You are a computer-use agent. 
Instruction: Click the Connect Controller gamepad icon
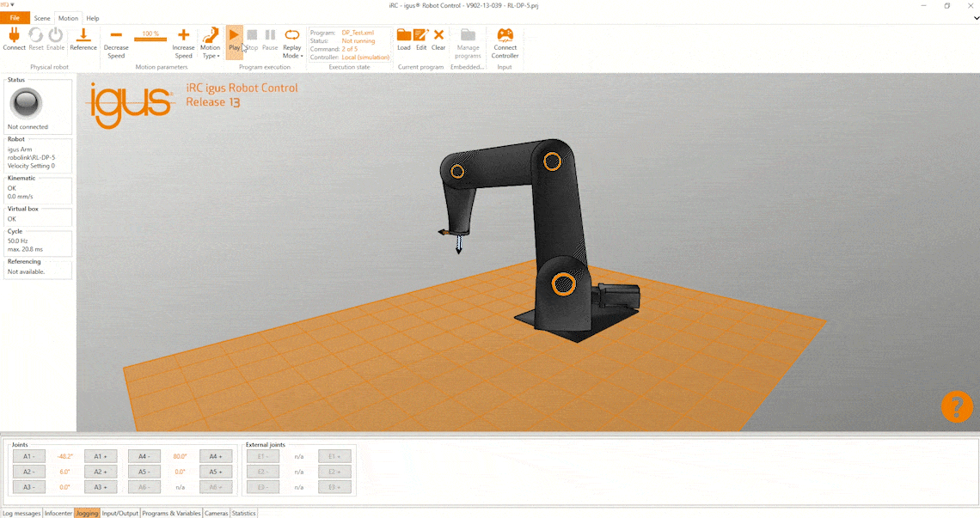tap(505, 43)
